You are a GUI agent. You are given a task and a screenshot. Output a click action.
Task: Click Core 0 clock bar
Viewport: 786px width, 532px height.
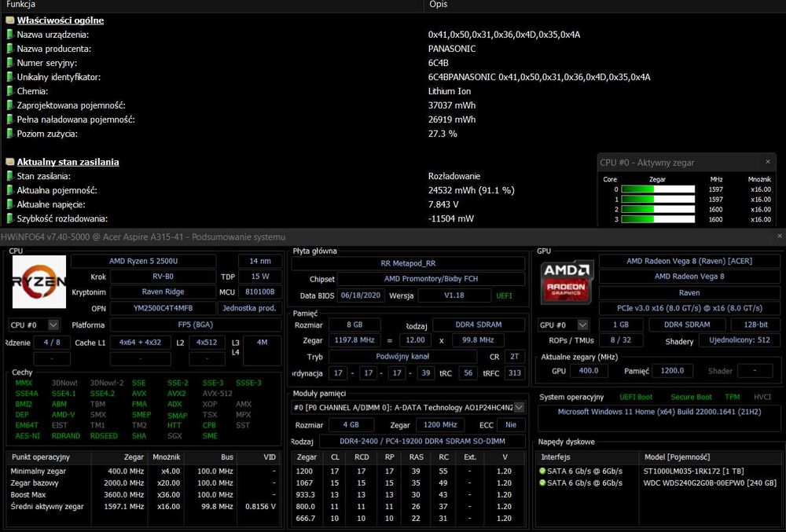pyautogui.click(x=658, y=189)
